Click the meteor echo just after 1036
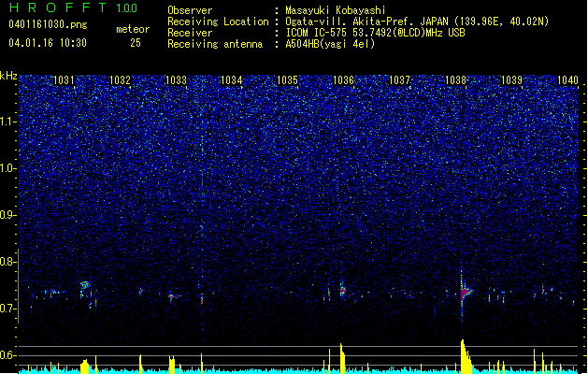 (x=342, y=290)
